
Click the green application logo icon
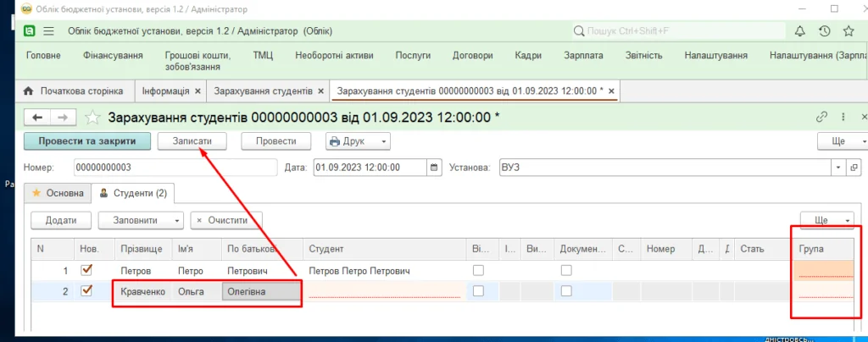coord(30,31)
